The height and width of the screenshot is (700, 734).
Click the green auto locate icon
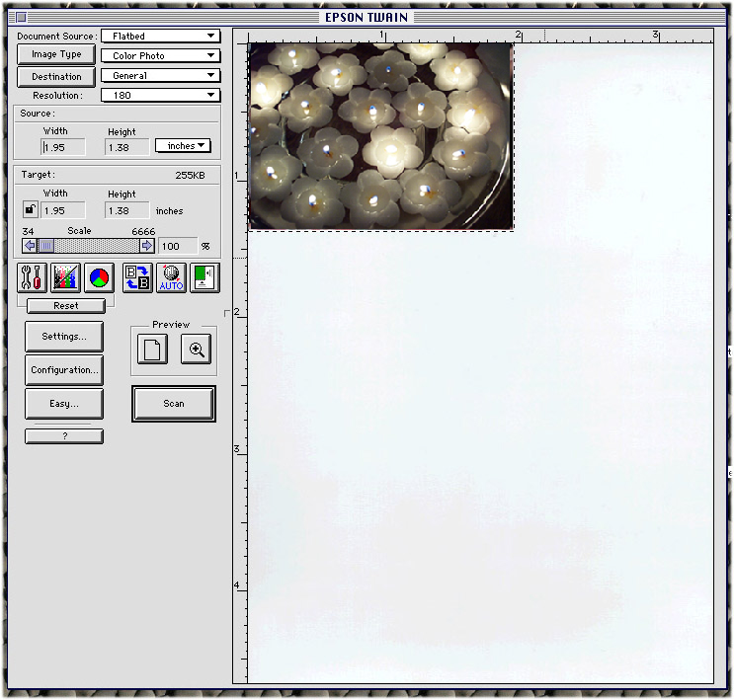204,278
